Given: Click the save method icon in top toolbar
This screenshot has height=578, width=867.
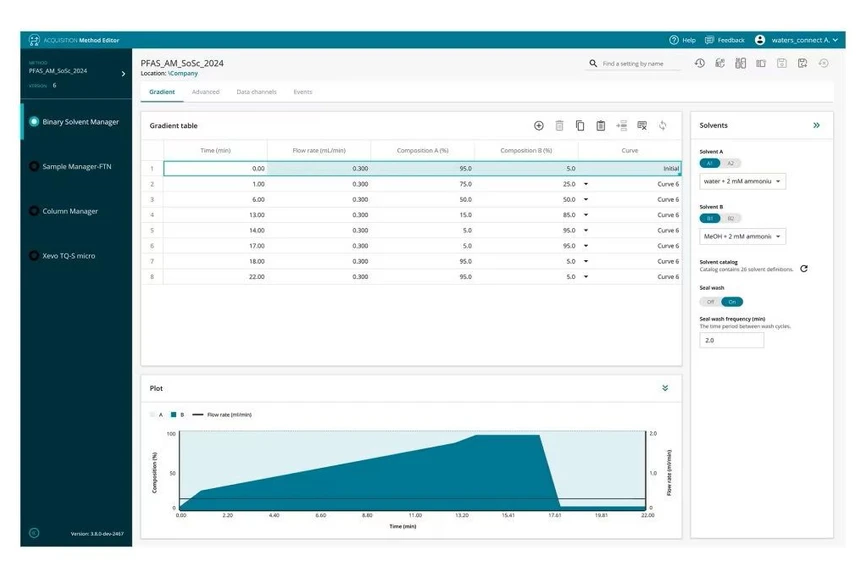Looking at the screenshot, I should click(782, 63).
